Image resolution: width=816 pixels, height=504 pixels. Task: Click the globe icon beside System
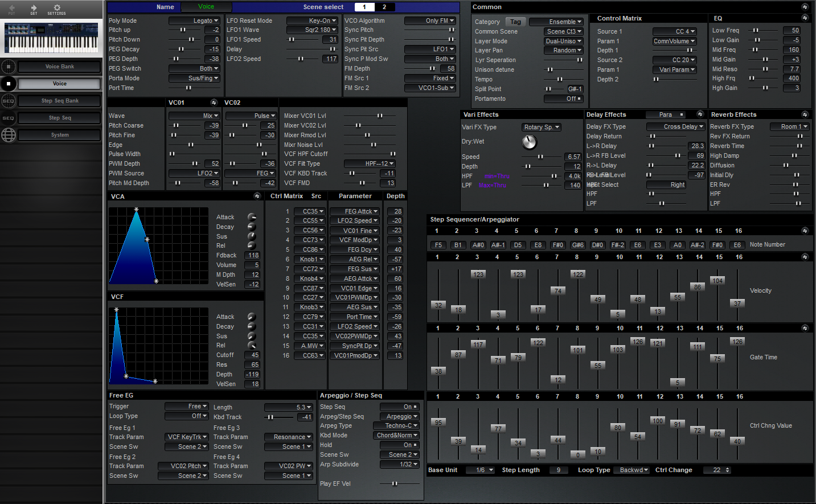[8, 135]
